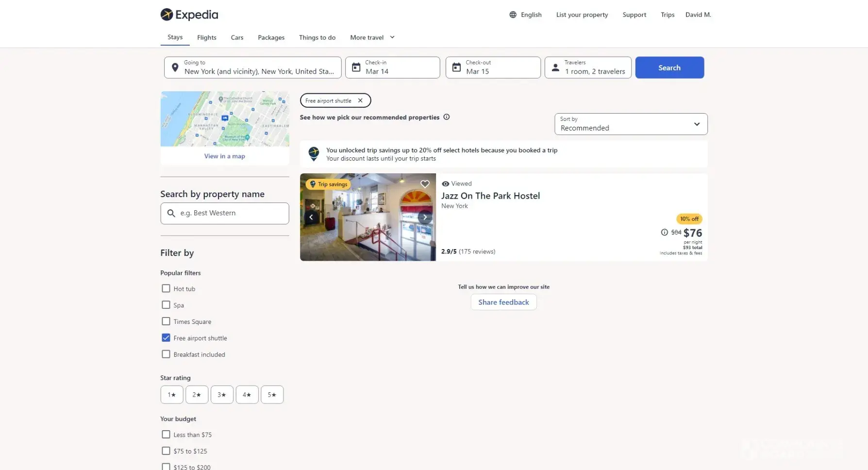This screenshot has width=868, height=470.
Task: Open the Travelers room selector
Action: click(588, 67)
